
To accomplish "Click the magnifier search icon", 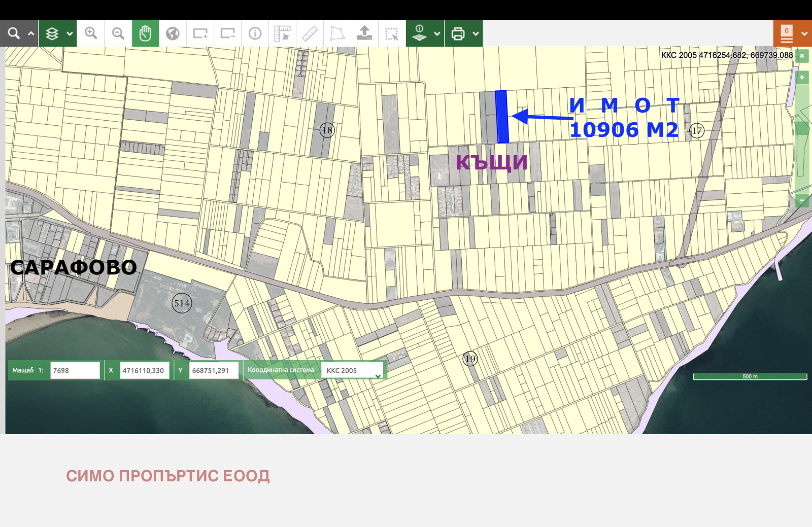I will [14, 33].
